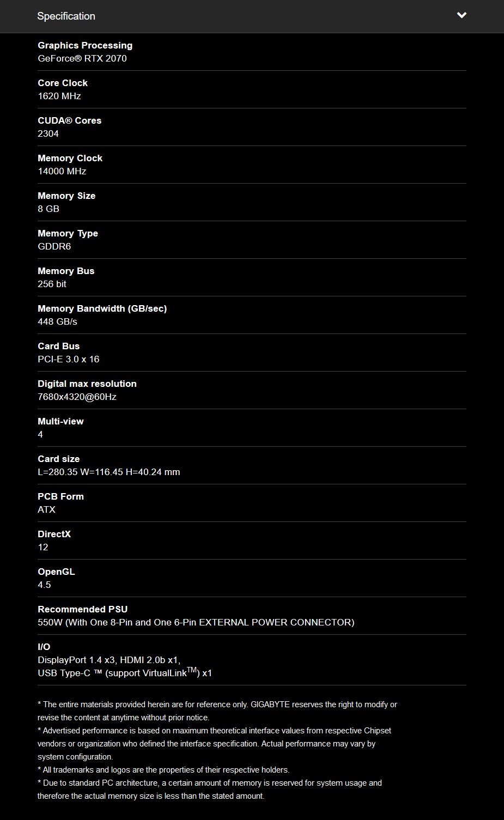Click the 448 GB/s bandwidth value
The image size is (504, 820).
tap(57, 321)
